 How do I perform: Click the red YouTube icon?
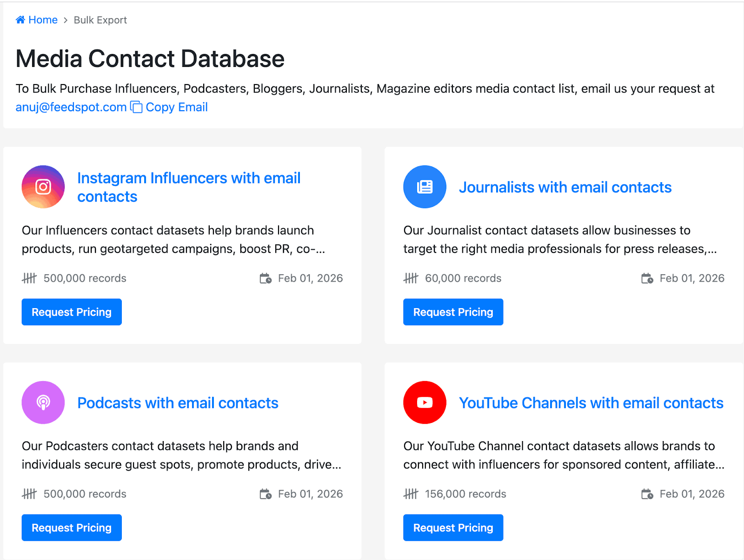click(x=425, y=402)
